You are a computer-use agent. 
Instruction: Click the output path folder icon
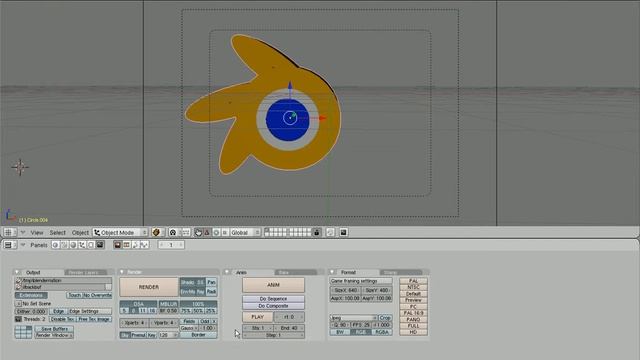tap(18, 280)
